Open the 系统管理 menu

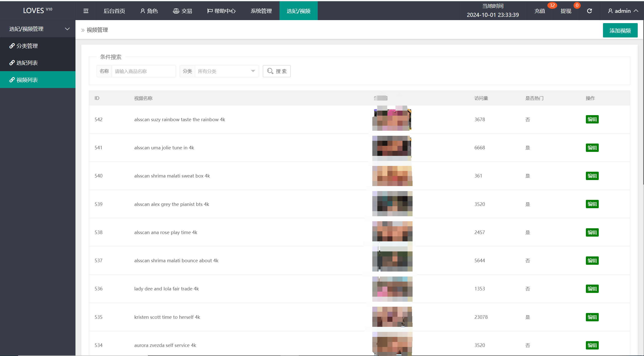point(261,11)
